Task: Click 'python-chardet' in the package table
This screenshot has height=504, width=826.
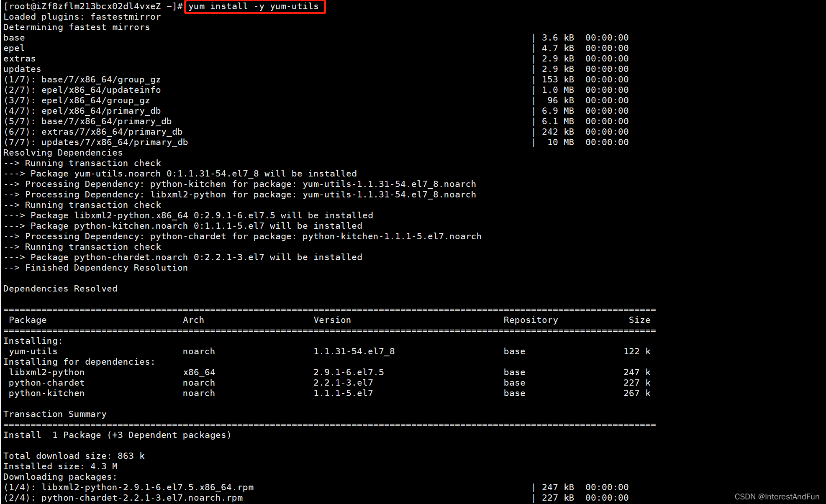Action: (x=46, y=383)
